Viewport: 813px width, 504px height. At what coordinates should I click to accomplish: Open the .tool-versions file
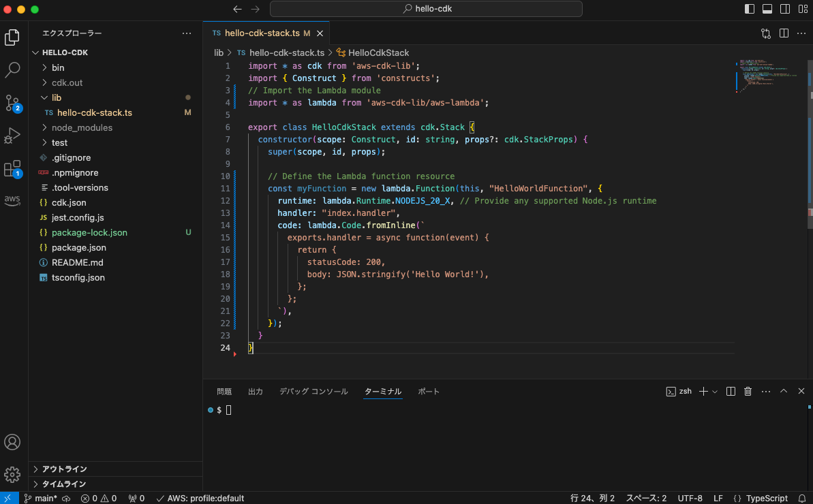pyautogui.click(x=115, y=187)
